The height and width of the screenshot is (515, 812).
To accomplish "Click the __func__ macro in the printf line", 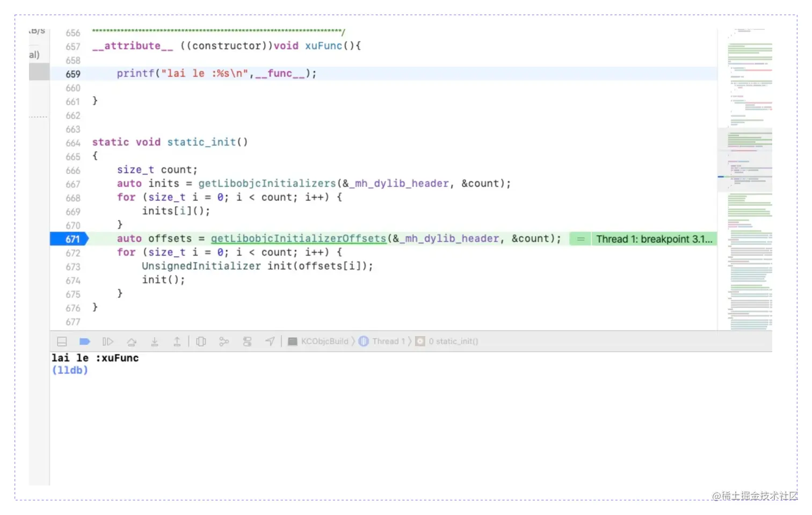I will tap(280, 73).
